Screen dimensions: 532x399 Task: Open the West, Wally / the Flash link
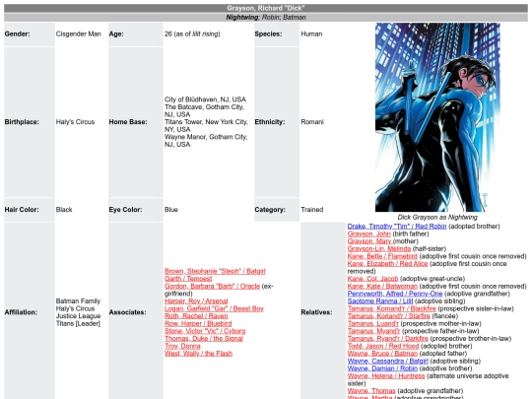(198, 354)
